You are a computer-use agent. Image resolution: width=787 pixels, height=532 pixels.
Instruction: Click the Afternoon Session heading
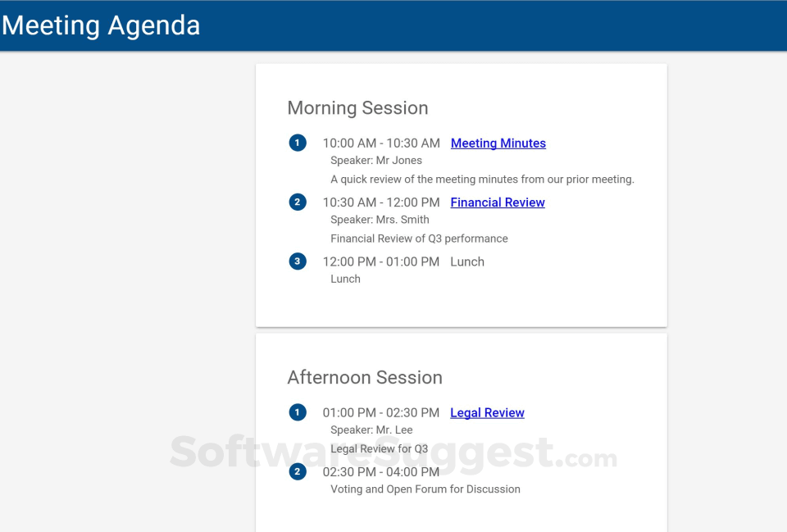[x=365, y=377]
